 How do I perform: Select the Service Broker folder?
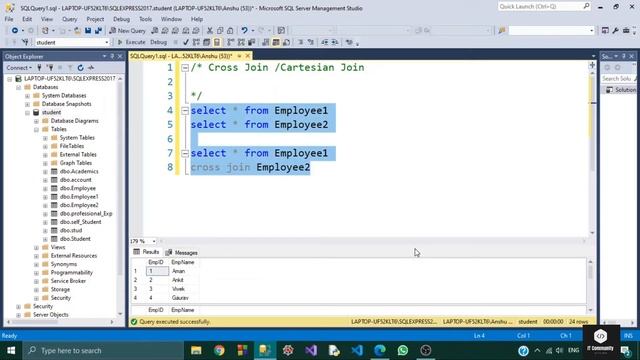point(68,281)
